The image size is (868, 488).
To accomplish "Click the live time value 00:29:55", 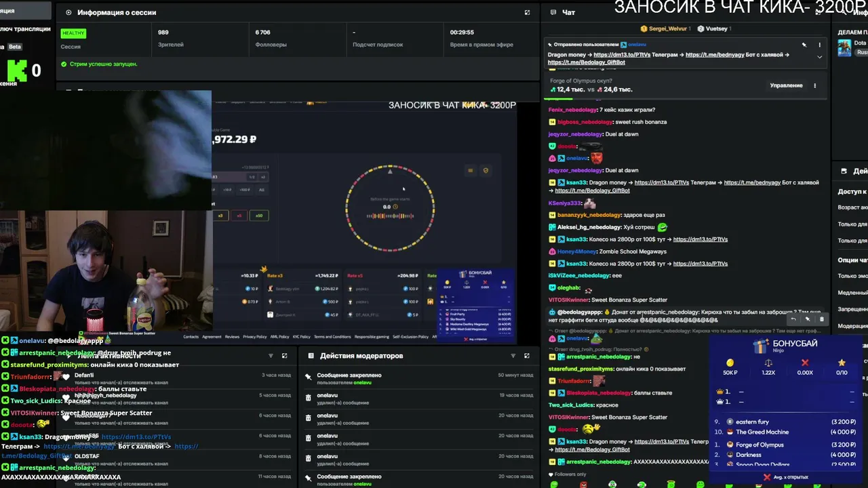I will pyautogui.click(x=462, y=33).
